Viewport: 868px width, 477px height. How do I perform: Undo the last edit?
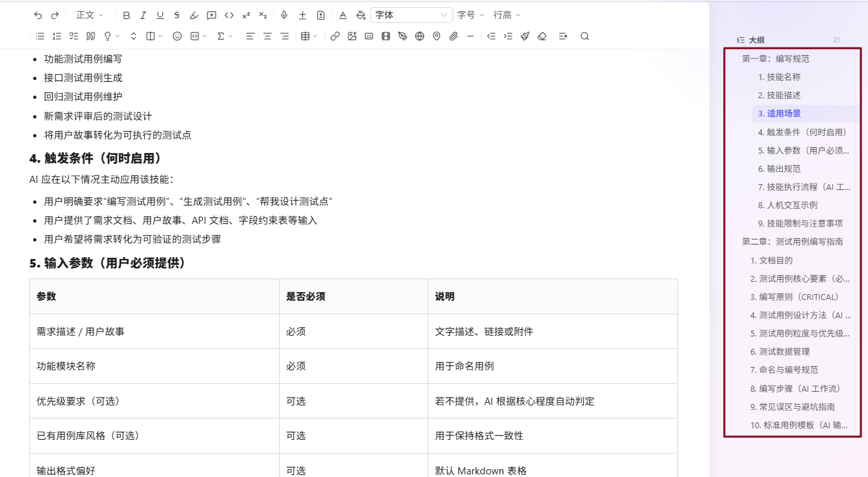click(38, 15)
